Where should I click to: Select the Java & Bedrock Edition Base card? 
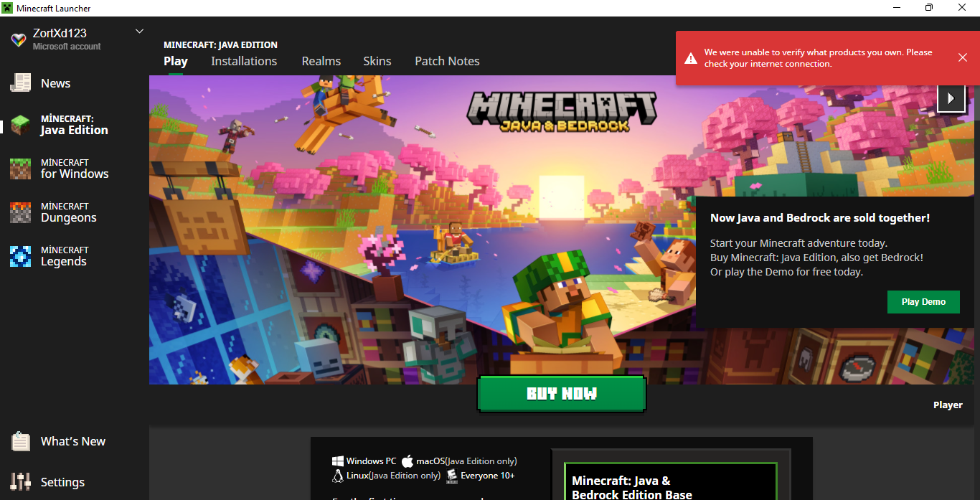pyautogui.click(x=670, y=481)
